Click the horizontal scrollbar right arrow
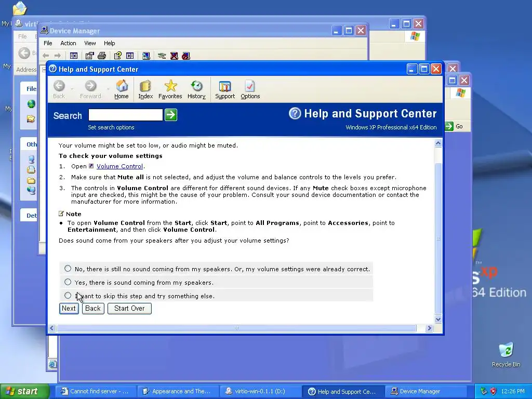Viewport: 532px width, 399px height. [x=429, y=328]
